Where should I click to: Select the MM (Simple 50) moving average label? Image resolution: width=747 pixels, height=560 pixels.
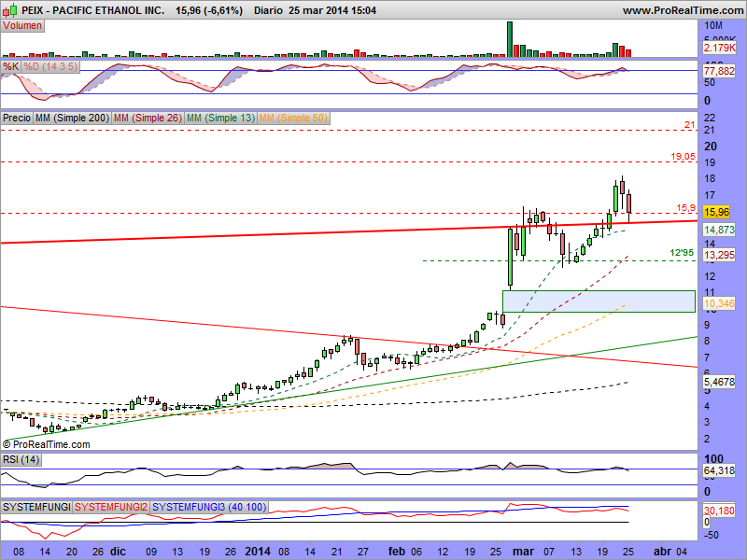[x=293, y=118]
